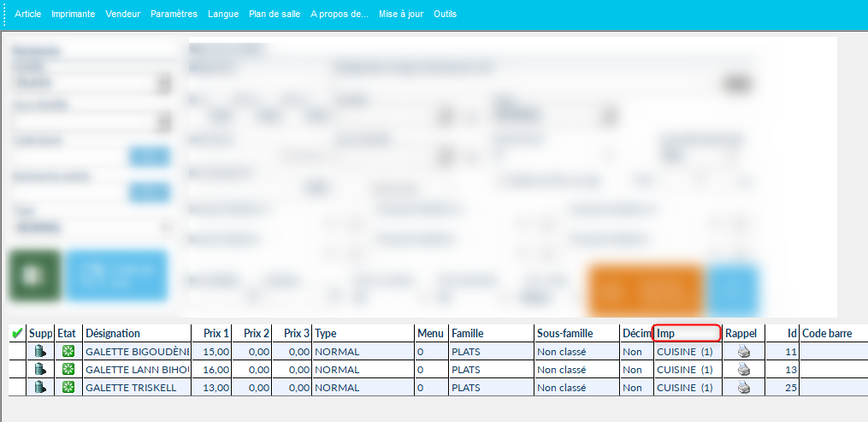Delete the GALETTE BIGOUDÈNE row using trash icon
The height and width of the screenshot is (422, 868).
tap(40, 351)
